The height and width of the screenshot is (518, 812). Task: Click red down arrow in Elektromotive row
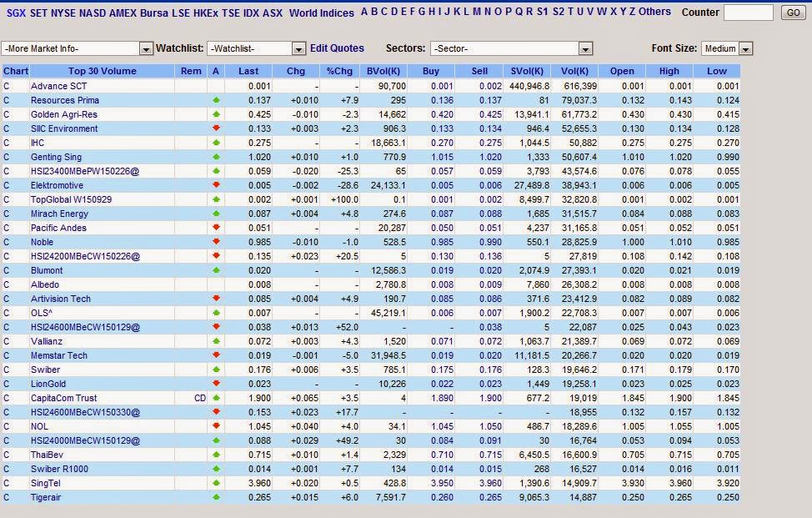coord(216,185)
